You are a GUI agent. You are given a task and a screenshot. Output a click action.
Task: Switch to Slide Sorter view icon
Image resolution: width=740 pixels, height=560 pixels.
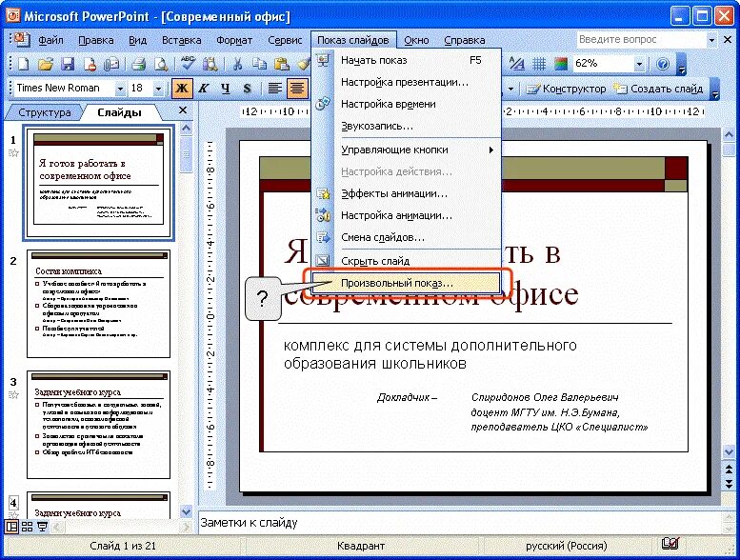coord(28,527)
